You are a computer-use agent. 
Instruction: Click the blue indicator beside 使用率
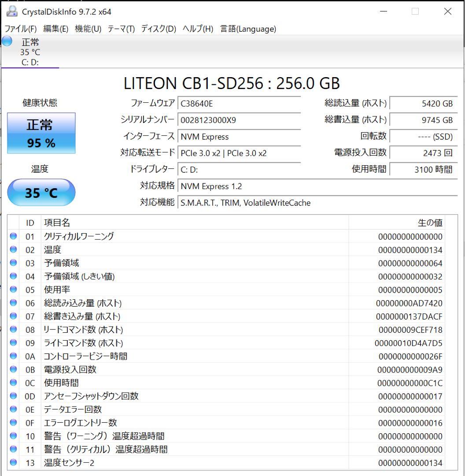[13, 290]
